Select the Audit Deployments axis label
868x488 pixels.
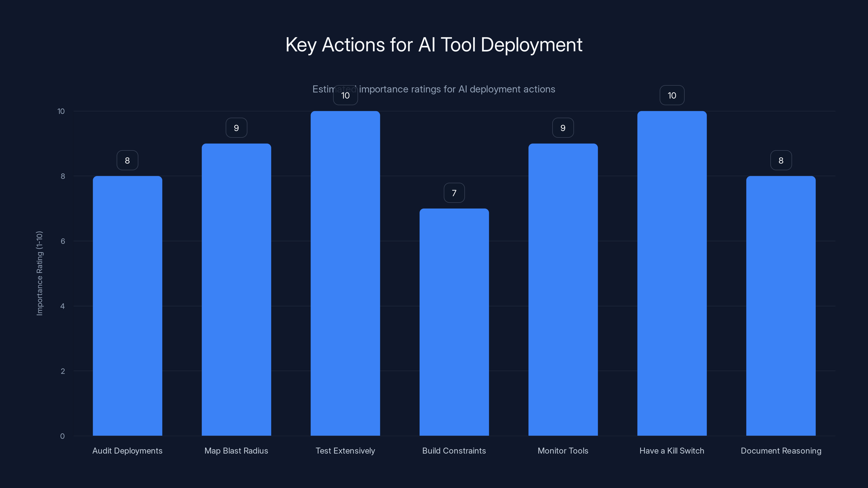[127, 451]
